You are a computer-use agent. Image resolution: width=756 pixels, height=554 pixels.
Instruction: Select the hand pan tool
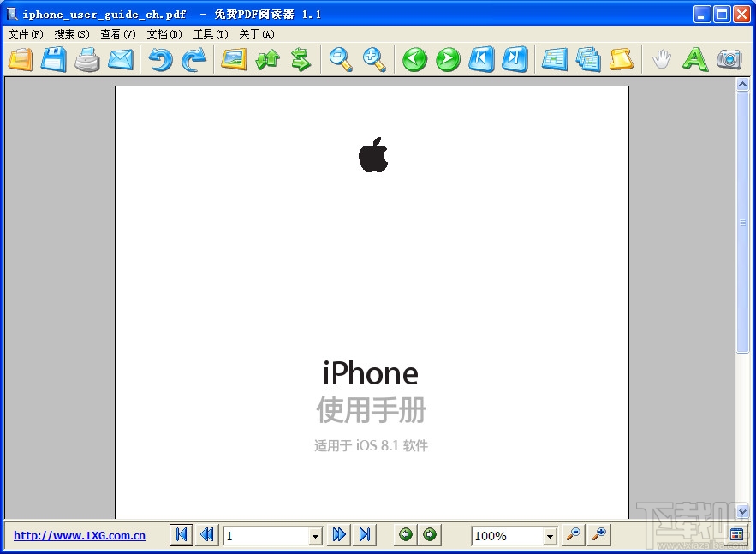coord(662,60)
